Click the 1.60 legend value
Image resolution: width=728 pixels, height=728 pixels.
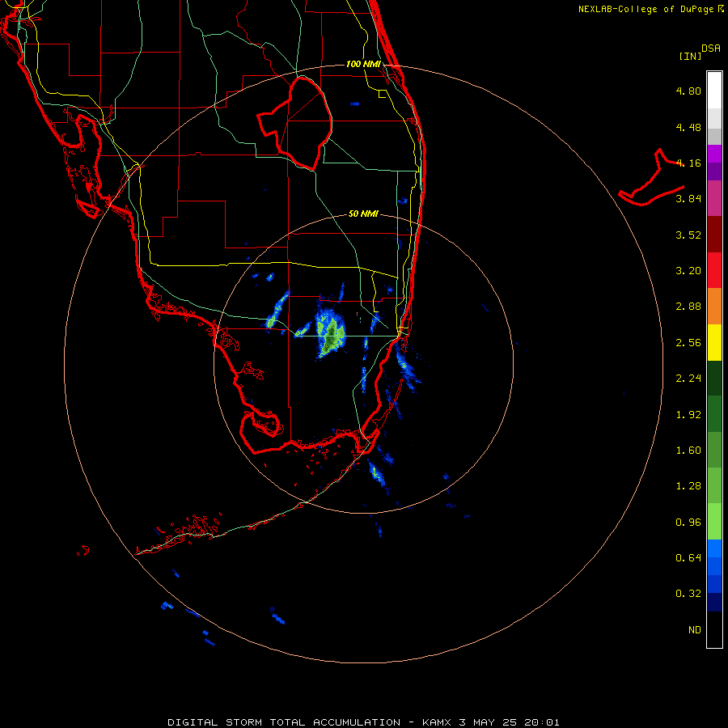click(688, 451)
